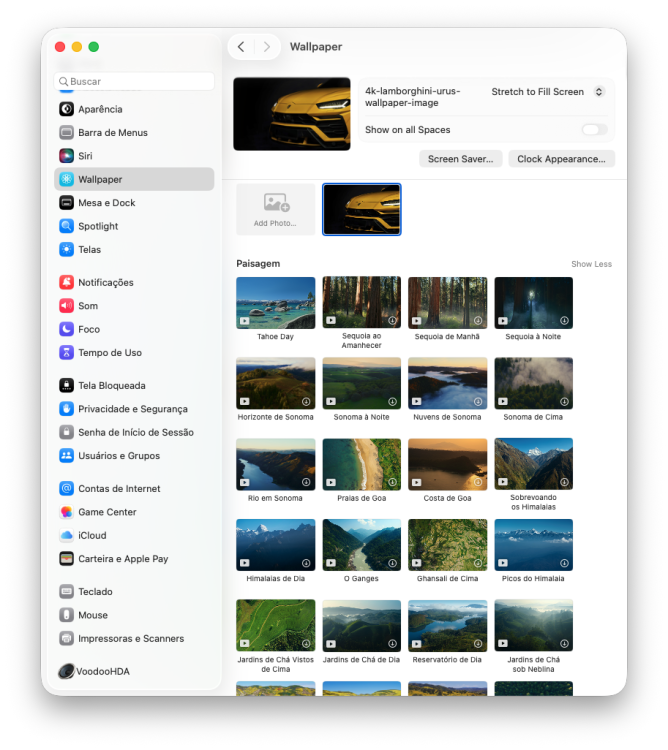Viewport: 668px width, 750px height.
Task: Click the Game Center icon
Action: tap(66, 512)
